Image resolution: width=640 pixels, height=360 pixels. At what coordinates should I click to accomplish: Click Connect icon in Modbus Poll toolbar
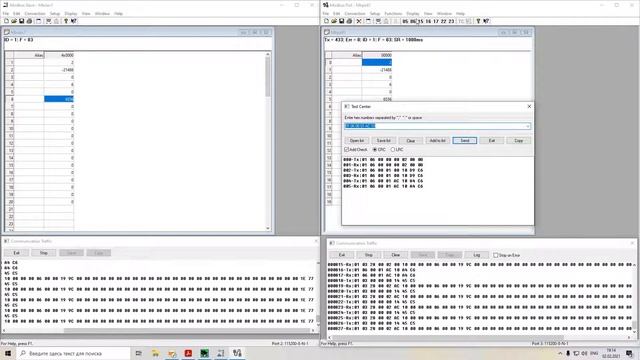click(x=378, y=21)
